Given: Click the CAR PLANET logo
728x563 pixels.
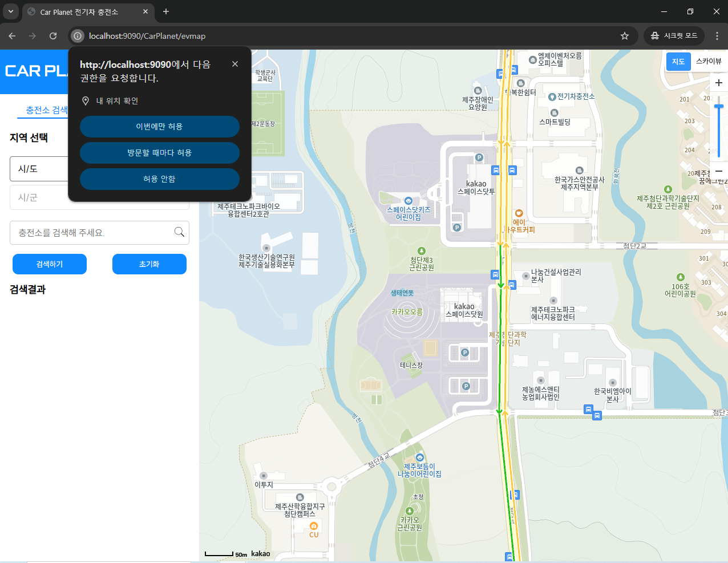Looking at the screenshot, I should point(36,71).
